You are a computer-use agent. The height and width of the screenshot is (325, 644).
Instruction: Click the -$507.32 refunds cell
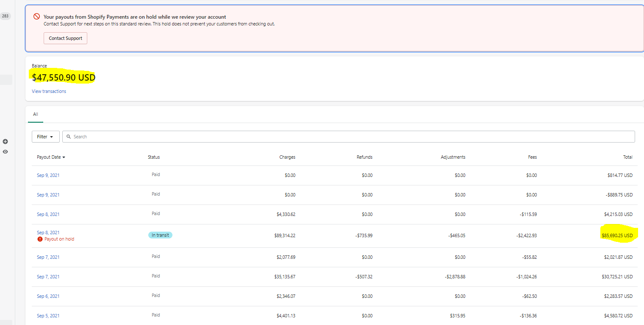(x=363, y=277)
